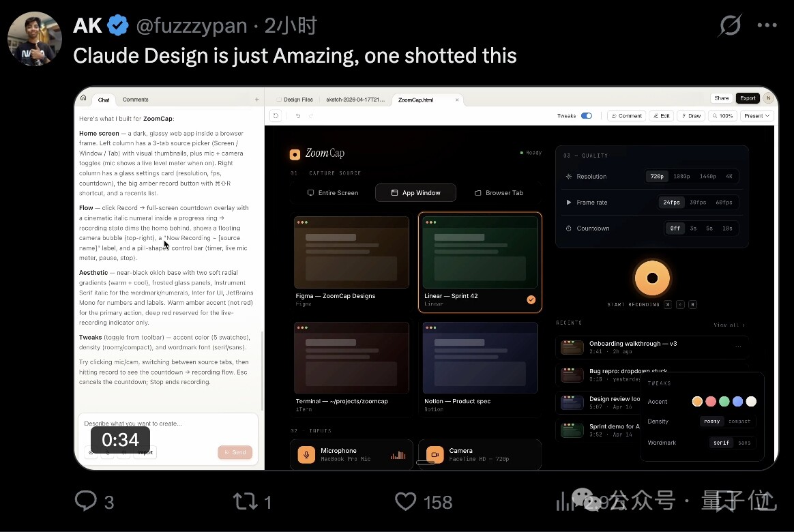This screenshot has height=532, width=794.
Task: Click the ZoomCap logo icon
Action: (295, 153)
